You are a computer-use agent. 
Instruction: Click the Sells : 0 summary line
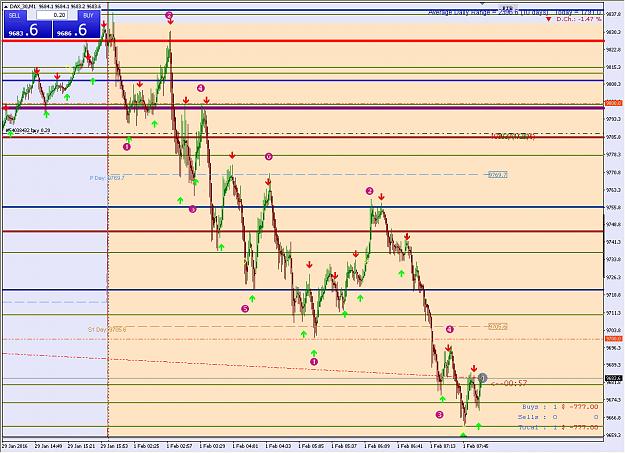[558, 417]
